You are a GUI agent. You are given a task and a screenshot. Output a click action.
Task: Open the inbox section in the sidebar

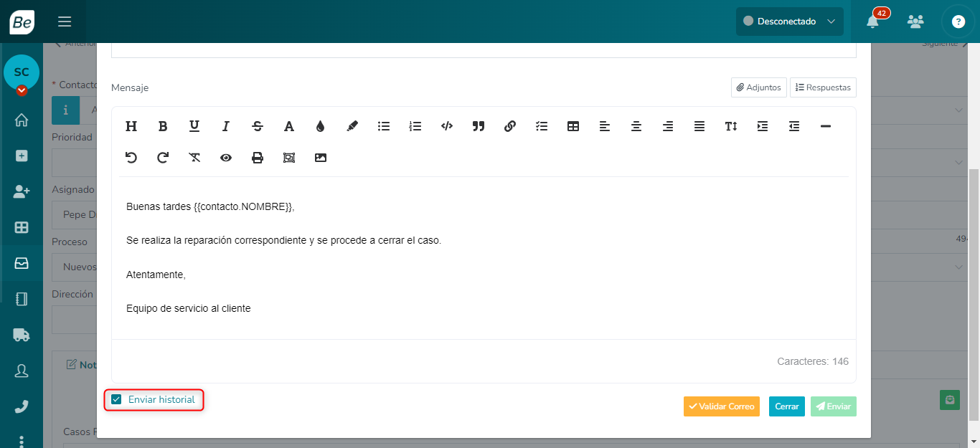pos(22,263)
